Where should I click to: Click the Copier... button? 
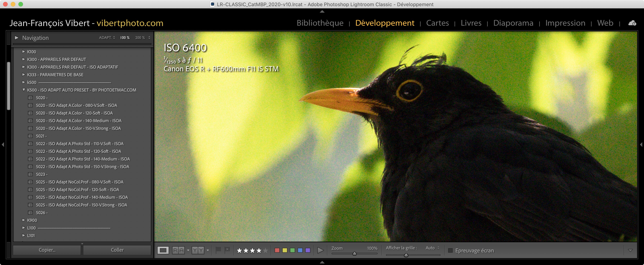[47, 250]
